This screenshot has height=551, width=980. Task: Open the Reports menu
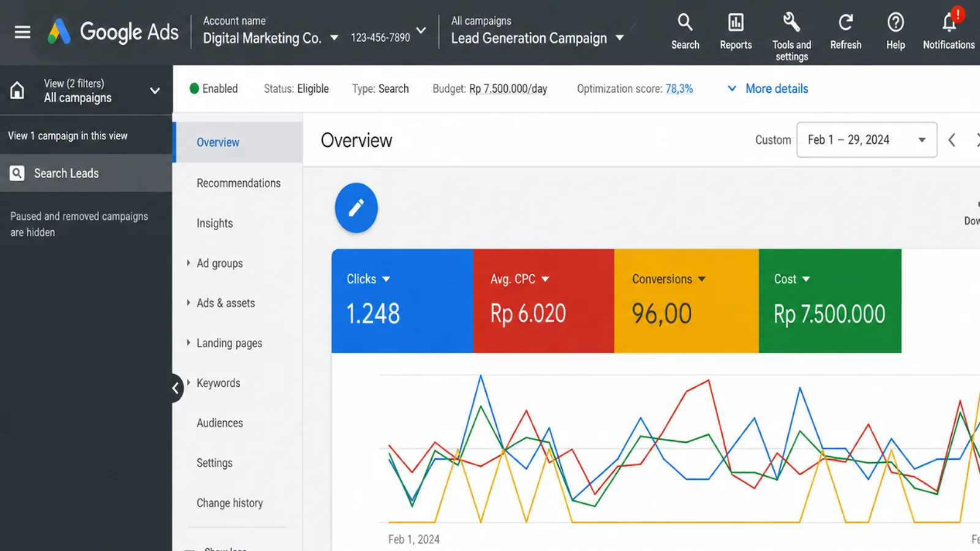point(736,32)
